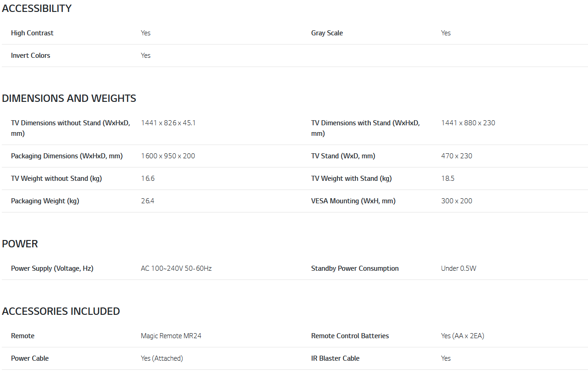Click the Standby Power Consumption label
This screenshot has height=374, width=588.
tap(355, 268)
